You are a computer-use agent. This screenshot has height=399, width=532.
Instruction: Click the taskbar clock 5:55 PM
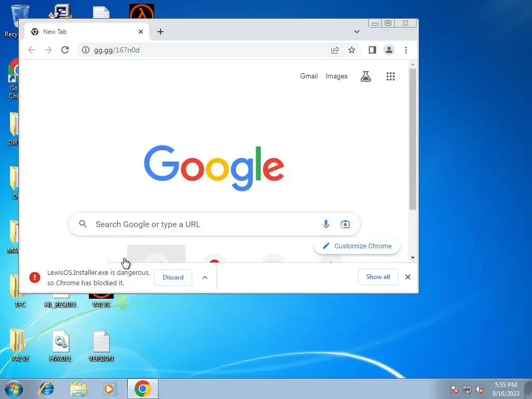pos(506,385)
